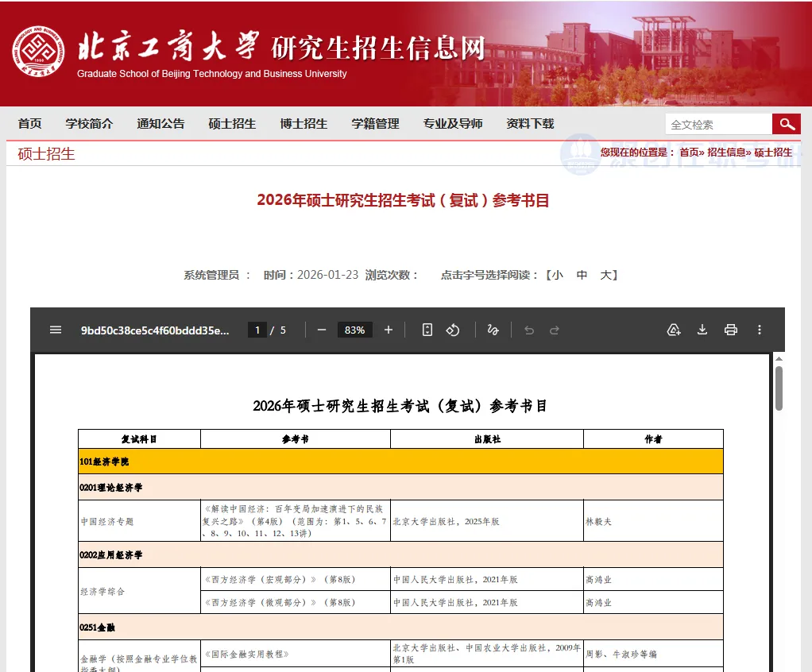Open the 博士招生 navigation item
This screenshot has width=812, height=672.
click(304, 124)
